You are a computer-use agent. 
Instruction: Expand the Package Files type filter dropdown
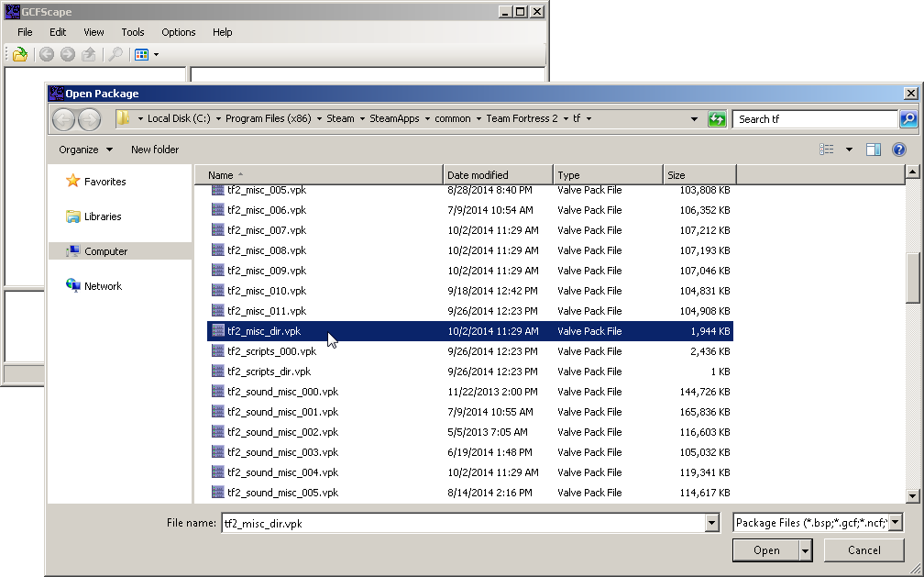pyautogui.click(x=895, y=523)
